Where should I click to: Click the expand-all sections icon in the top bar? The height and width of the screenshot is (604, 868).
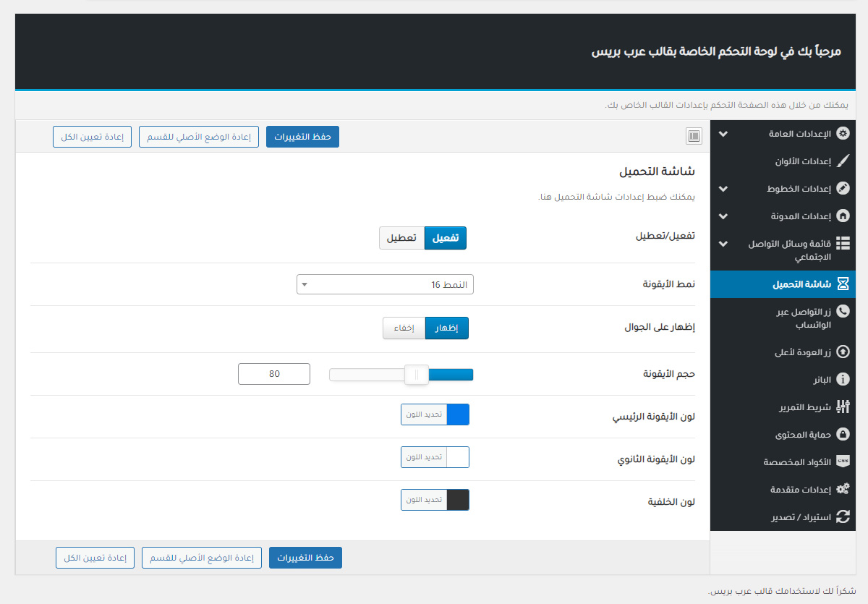click(x=694, y=136)
